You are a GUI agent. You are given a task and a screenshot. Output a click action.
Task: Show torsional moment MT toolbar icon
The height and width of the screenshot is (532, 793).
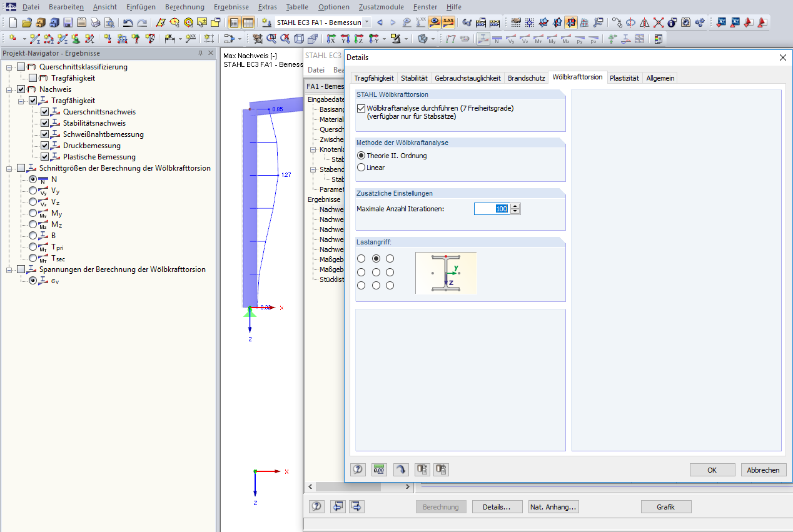539,39
